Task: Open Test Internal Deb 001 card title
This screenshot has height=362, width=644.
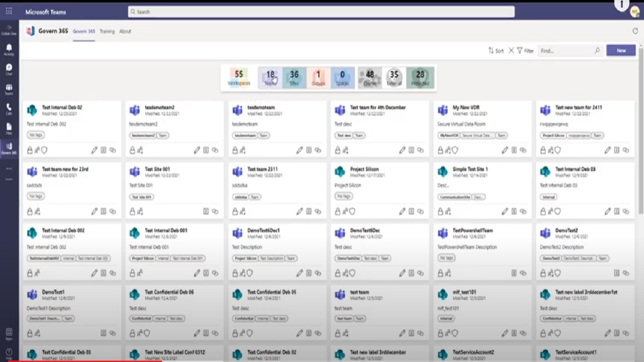Action: coord(166,230)
